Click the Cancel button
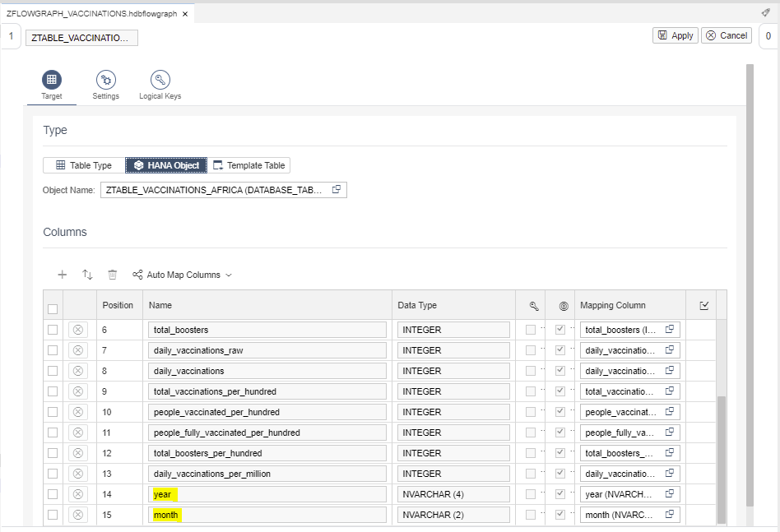Screen dimensions: 780x532 [x=727, y=35]
